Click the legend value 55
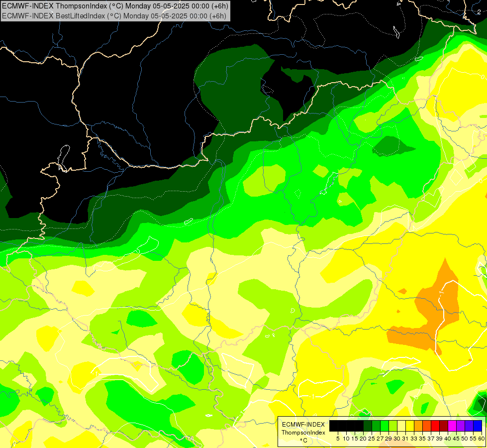Viewport: 487px width, 448px height. pyautogui.click(x=474, y=439)
